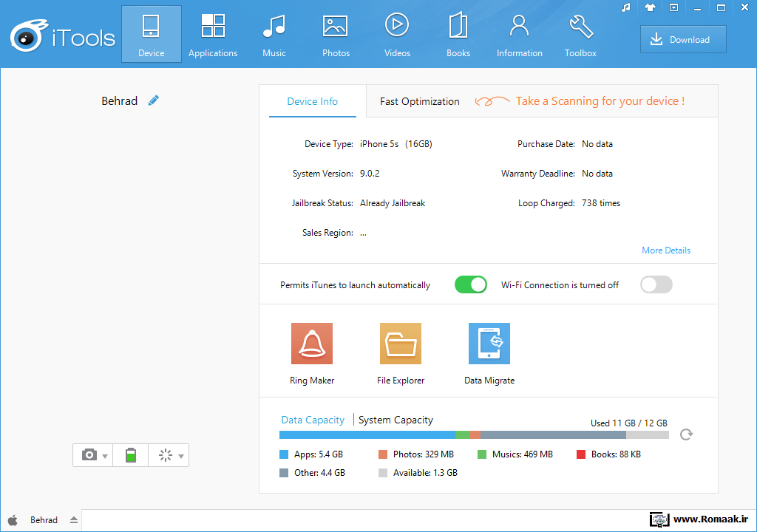Click the Available light gray legend swatch
The image size is (757, 532).
[383, 473]
